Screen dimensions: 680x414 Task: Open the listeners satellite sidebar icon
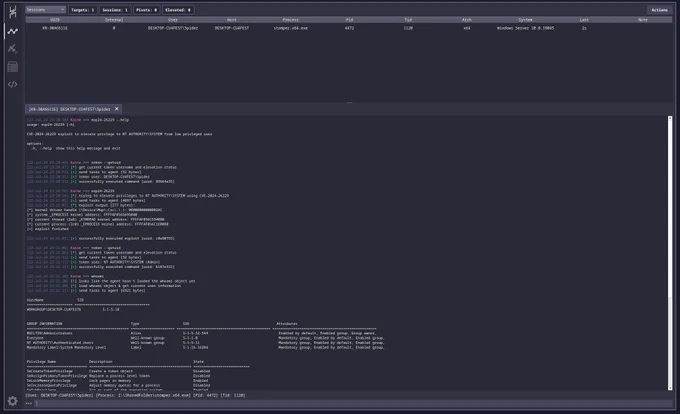coord(13,49)
